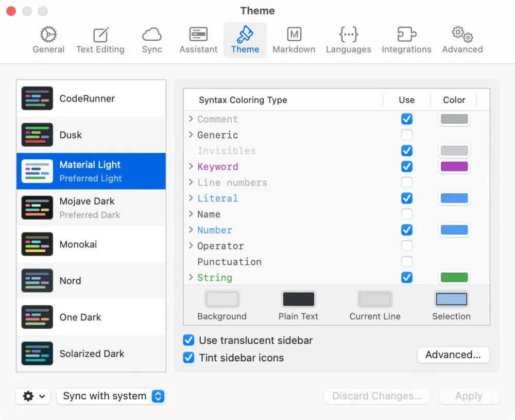The width and height of the screenshot is (515, 420).
Task: Expand the Line numbers row
Action: tap(191, 182)
